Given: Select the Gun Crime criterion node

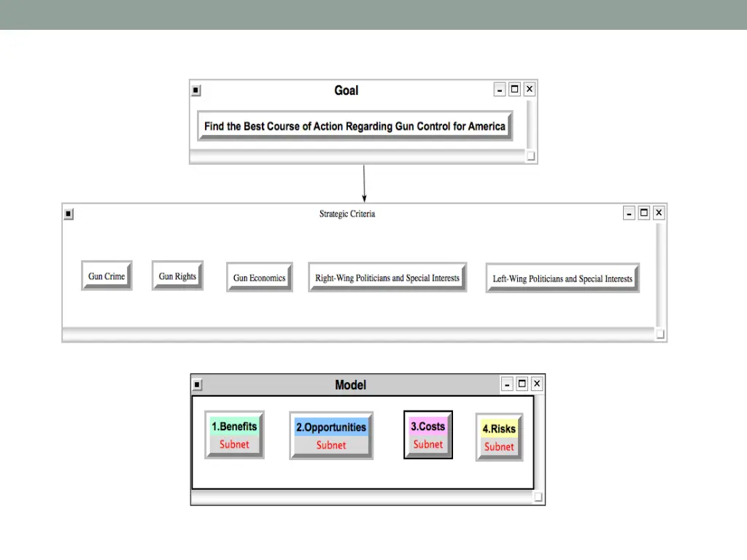Looking at the screenshot, I should [x=107, y=276].
